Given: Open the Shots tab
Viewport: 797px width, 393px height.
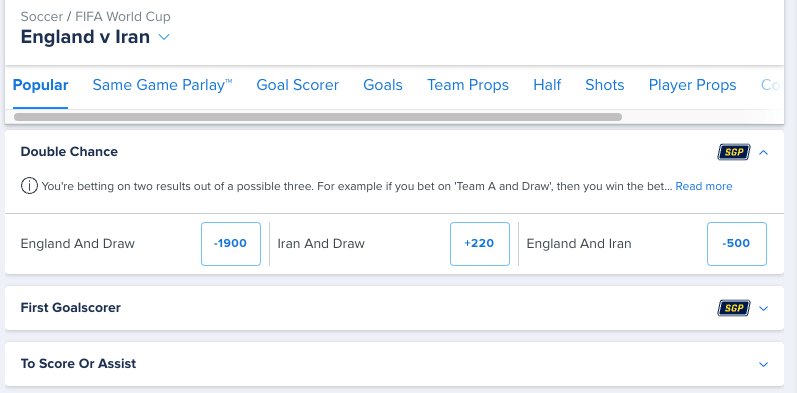Looking at the screenshot, I should coord(604,85).
